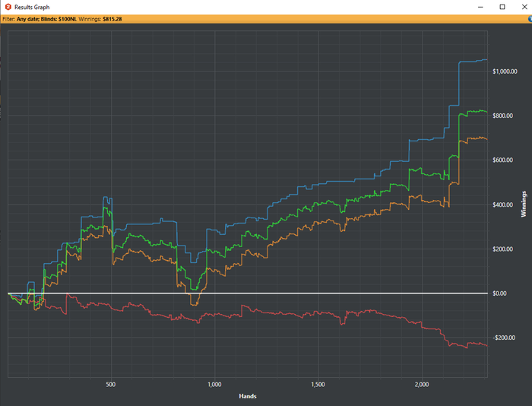Click the 'Hands' x-axis title
Screen dimensions: 532x406
pos(248,396)
